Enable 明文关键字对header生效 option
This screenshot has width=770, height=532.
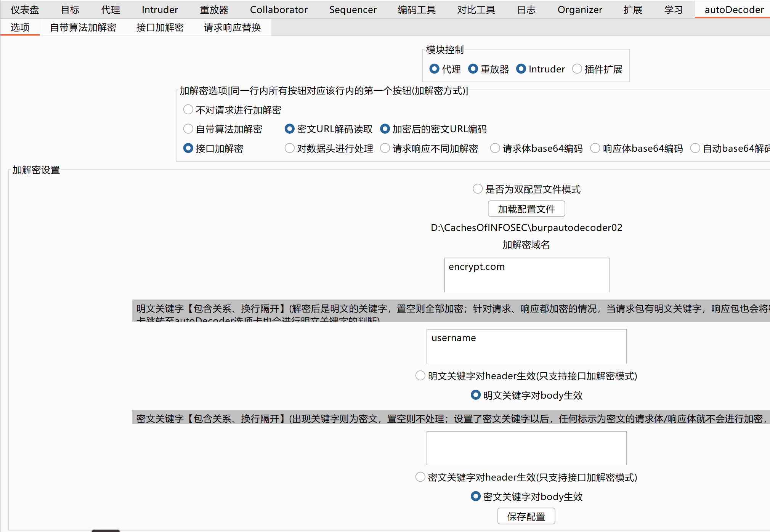420,375
